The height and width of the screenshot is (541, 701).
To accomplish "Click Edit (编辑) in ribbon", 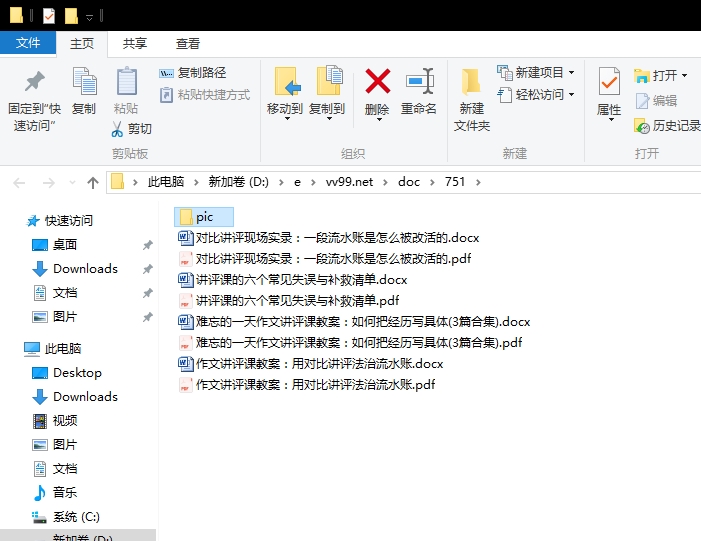I will pos(656,101).
